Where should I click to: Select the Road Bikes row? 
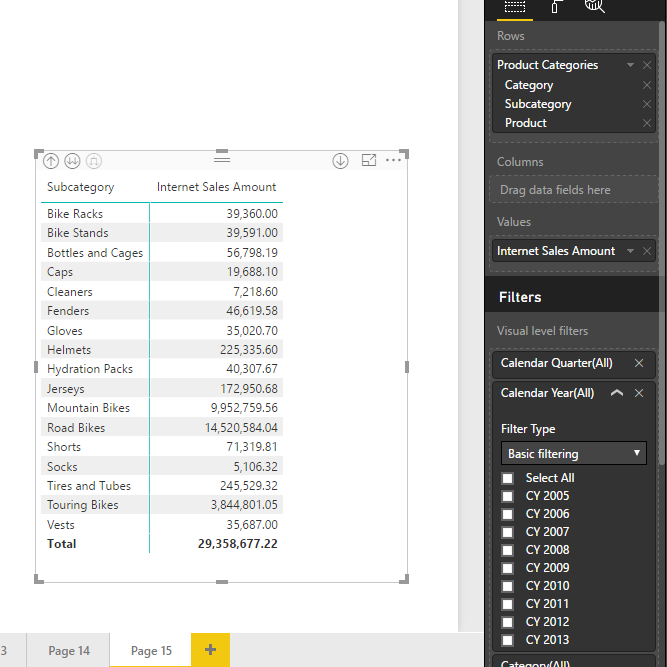(162, 428)
